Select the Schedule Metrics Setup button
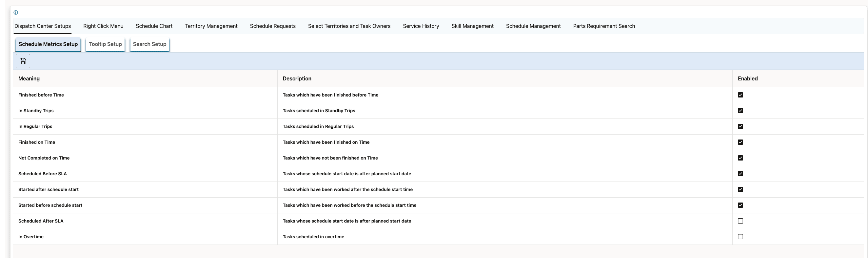Screen dimensions: 868x258 coord(48,44)
